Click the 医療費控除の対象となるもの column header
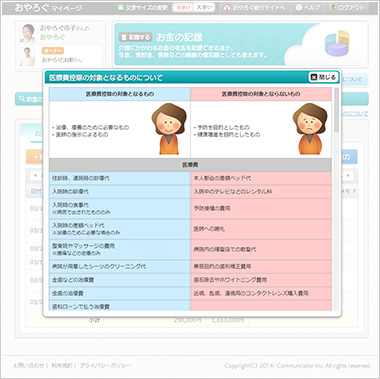The width and height of the screenshot is (380, 379). point(120,94)
